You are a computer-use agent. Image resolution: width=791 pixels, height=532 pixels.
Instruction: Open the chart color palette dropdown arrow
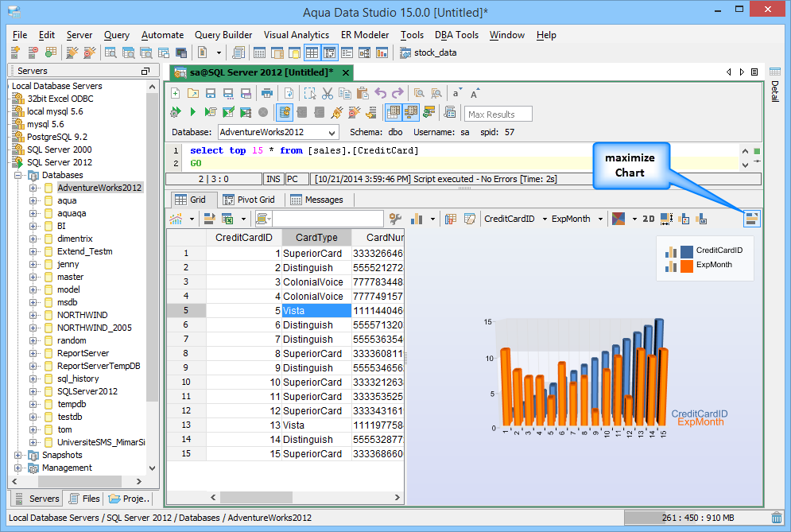(x=634, y=219)
